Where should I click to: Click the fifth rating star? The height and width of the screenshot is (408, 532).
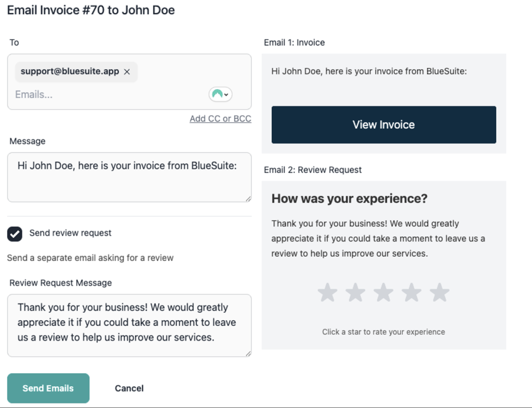click(x=440, y=292)
